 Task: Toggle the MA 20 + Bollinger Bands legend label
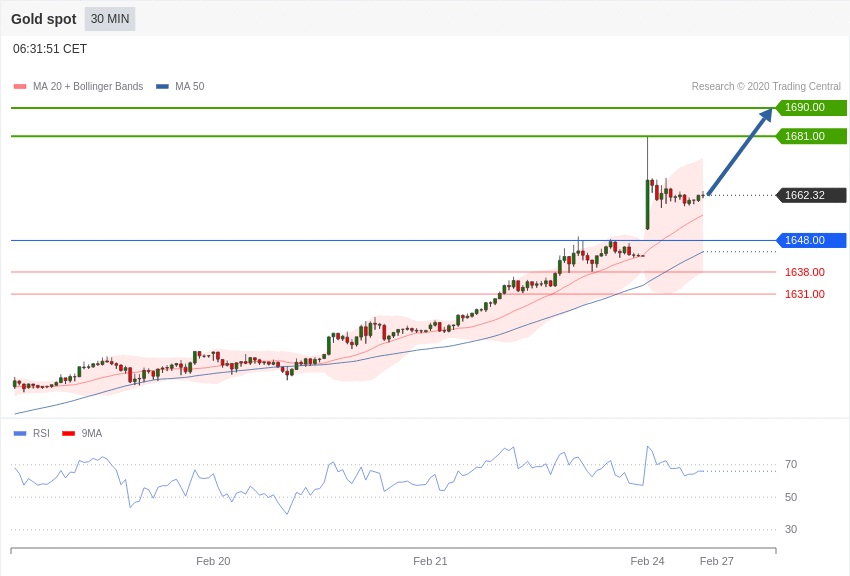click(88, 87)
